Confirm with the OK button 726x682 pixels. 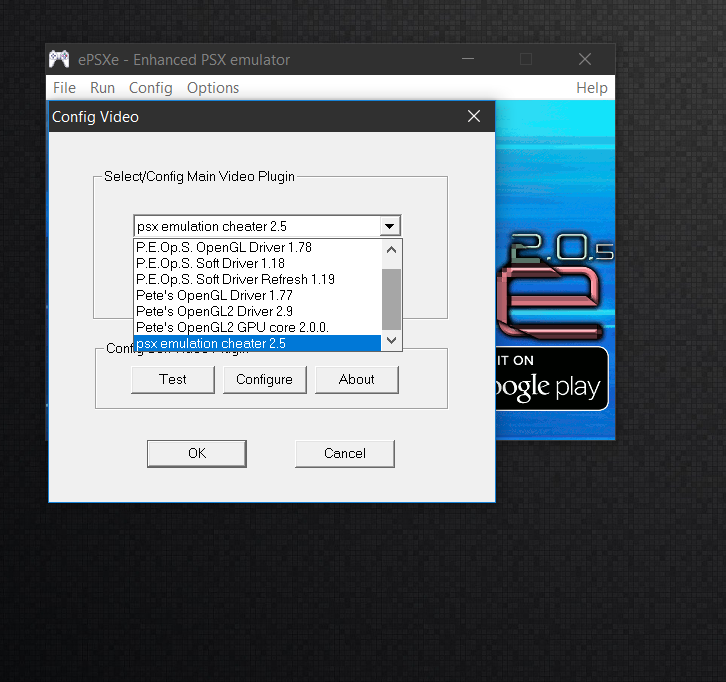coord(197,453)
